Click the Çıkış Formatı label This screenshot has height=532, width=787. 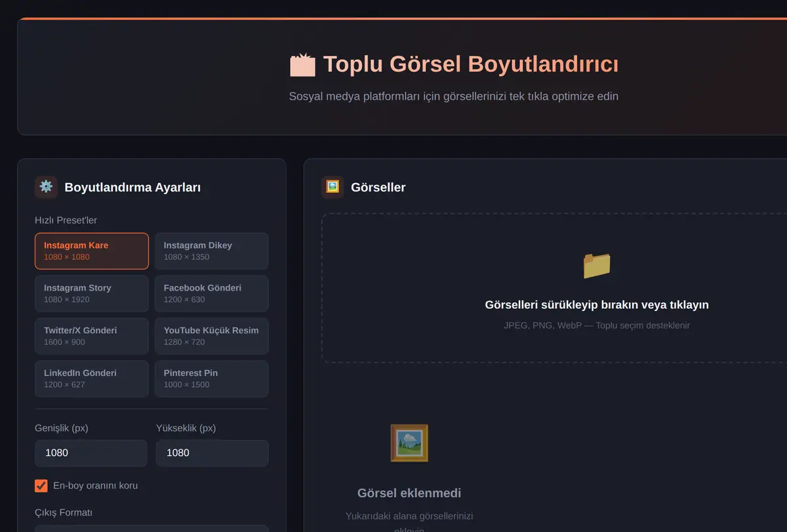[64, 512]
